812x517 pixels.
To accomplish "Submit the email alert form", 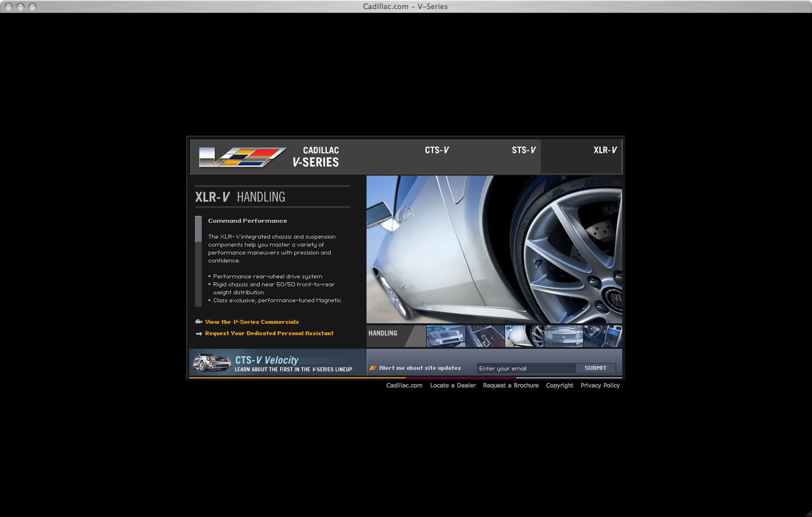I will coord(596,368).
